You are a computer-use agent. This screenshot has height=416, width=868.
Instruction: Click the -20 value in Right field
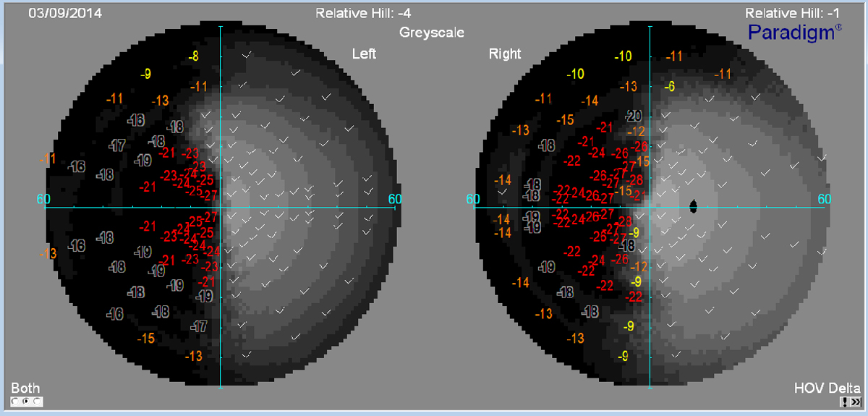coord(634,116)
